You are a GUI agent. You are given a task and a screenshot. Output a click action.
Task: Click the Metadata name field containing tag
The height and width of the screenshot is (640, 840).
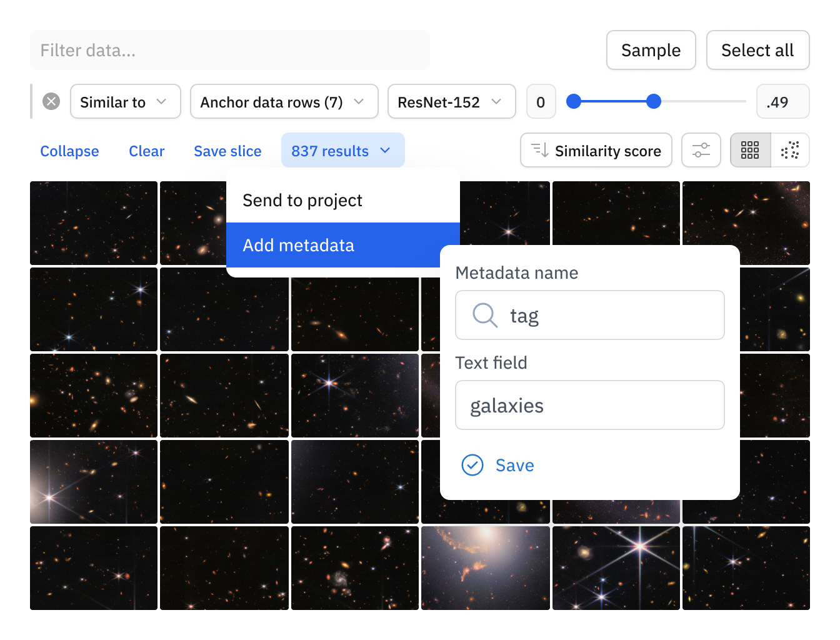pyautogui.click(x=590, y=315)
